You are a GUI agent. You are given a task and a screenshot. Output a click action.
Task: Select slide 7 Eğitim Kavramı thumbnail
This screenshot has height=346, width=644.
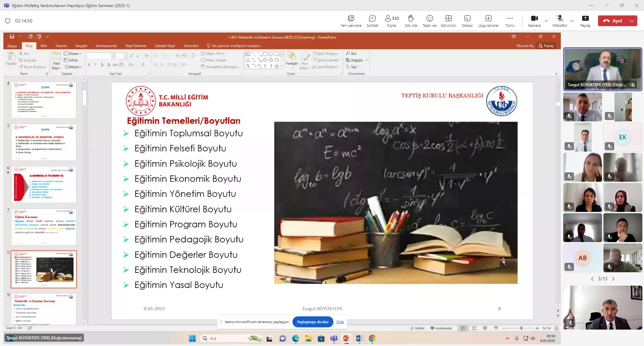[44, 227]
